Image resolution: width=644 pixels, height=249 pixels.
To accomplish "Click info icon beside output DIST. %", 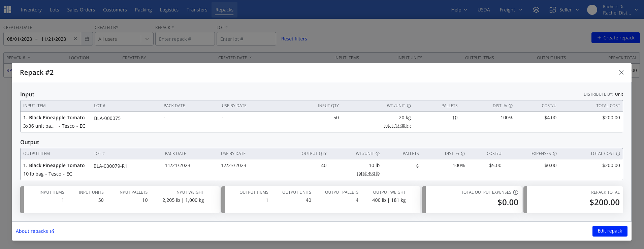I will point(463,154).
